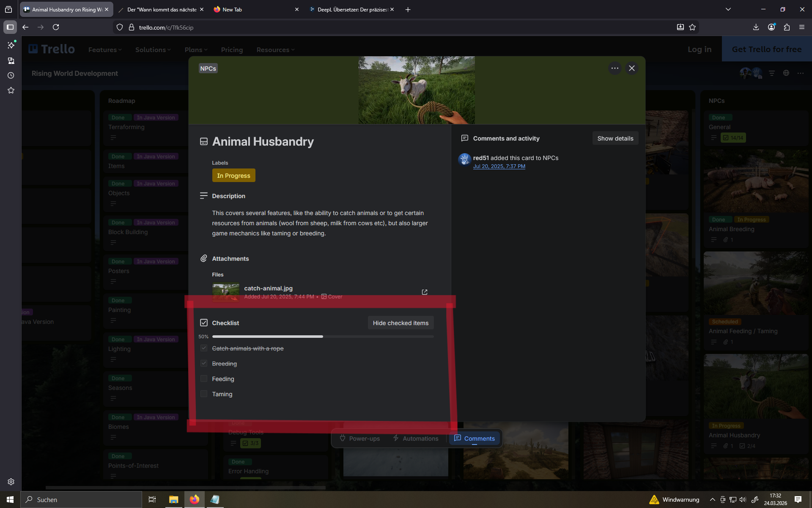Check the Taming checklist item
The width and height of the screenshot is (812, 508).
click(x=204, y=394)
